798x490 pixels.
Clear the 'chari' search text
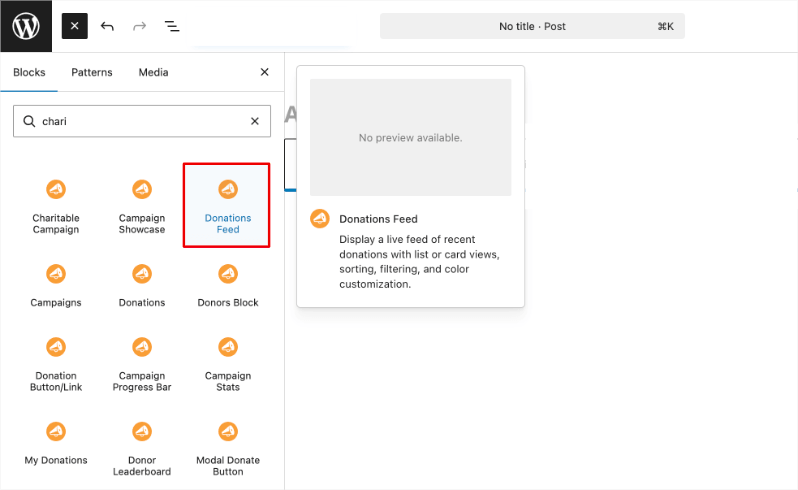254,121
